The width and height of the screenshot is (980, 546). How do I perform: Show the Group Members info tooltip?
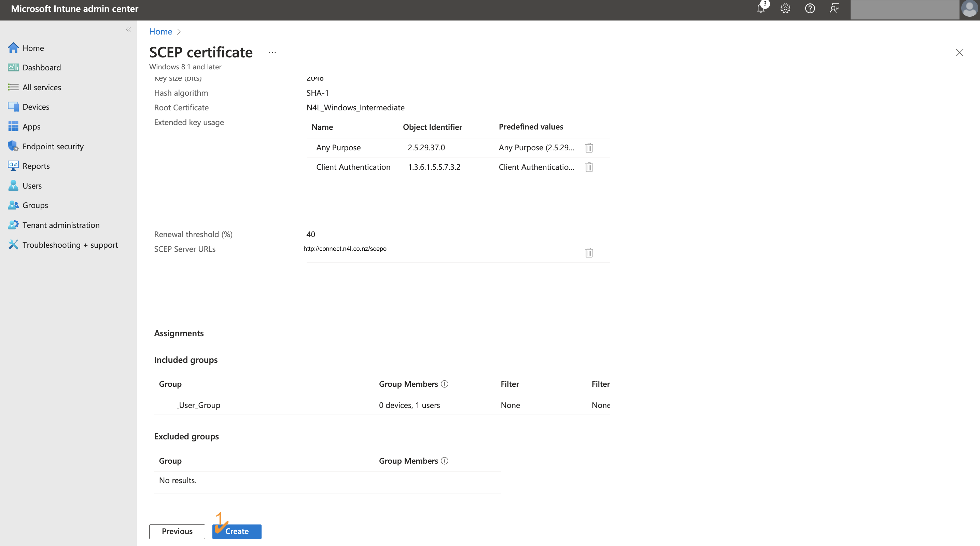(444, 384)
